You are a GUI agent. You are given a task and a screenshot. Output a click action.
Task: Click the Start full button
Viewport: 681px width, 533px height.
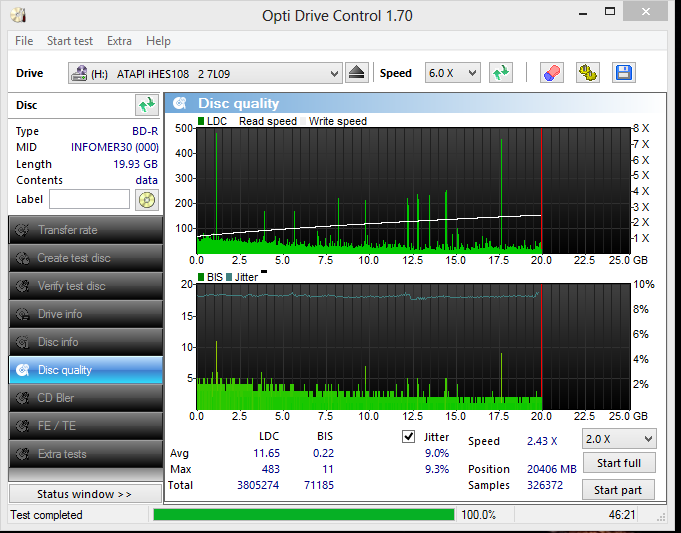coord(618,463)
